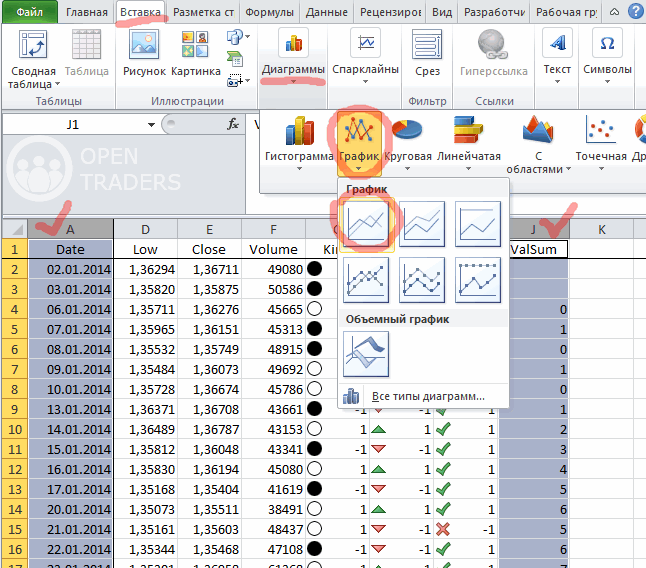The image size is (646, 568).
Task: Click Low value 1,35168
Action: coord(145,490)
